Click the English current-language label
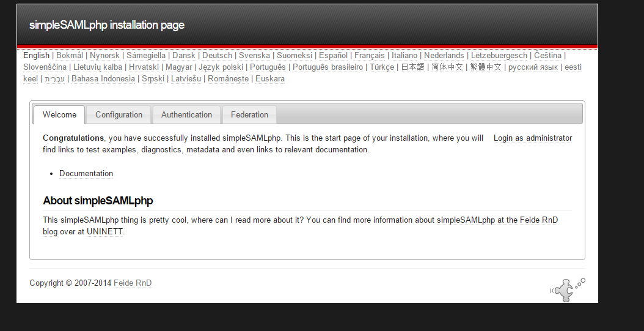Image resolution: width=644 pixels, height=331 pixels. 36,56
